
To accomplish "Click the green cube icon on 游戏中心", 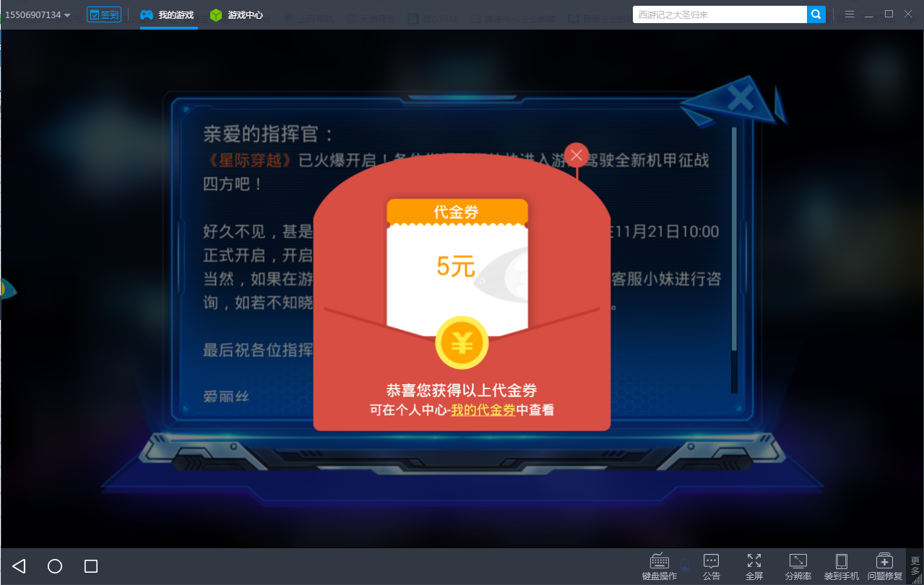I will coord(215,14).
